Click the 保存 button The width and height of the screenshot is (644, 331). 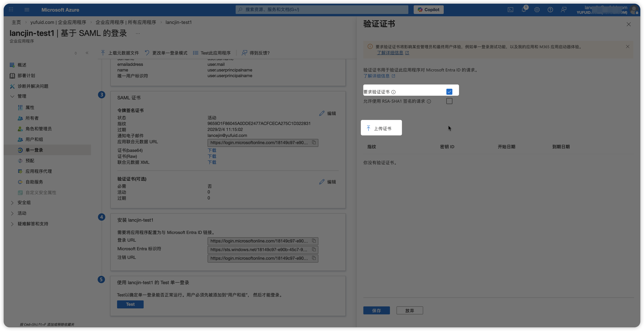[376, 311]
